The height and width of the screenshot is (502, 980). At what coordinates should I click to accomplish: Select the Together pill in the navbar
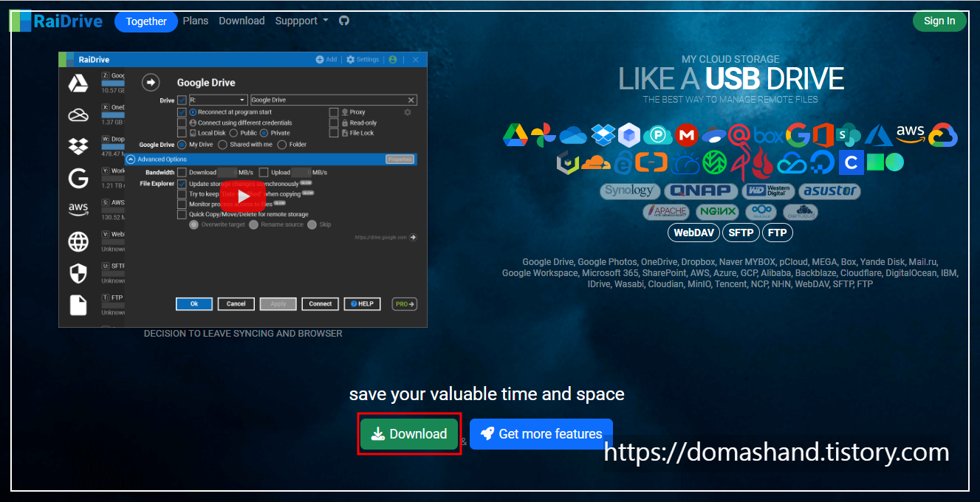coord(146,21)
